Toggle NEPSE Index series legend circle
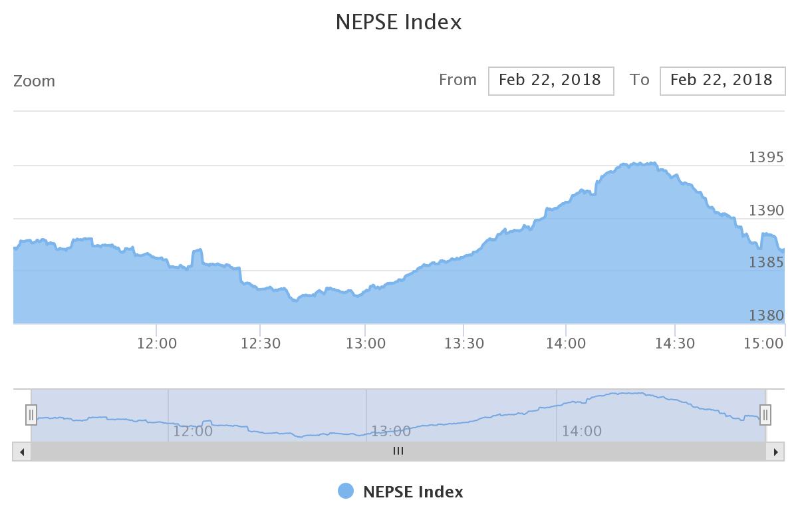The height and width of the screenshot is (532, 798). (x=346, y=491)
